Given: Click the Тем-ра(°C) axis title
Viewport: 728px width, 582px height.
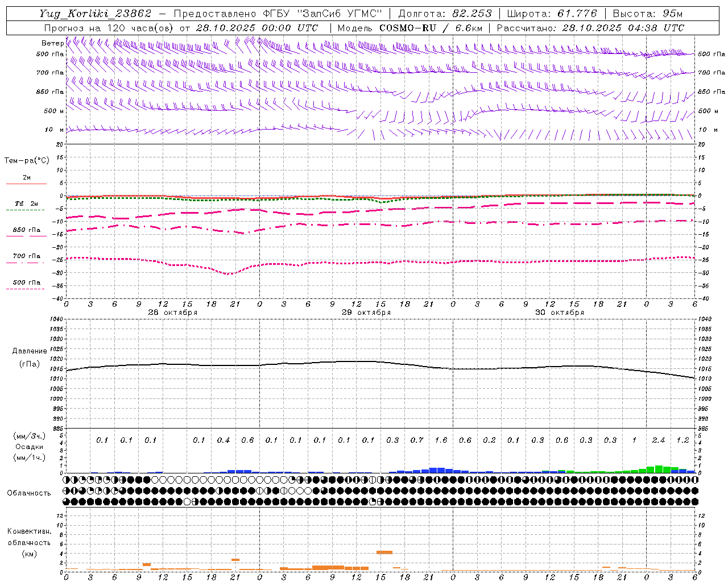Looking at the screenshot, I should pyautogui.click(x=27, y=160).
